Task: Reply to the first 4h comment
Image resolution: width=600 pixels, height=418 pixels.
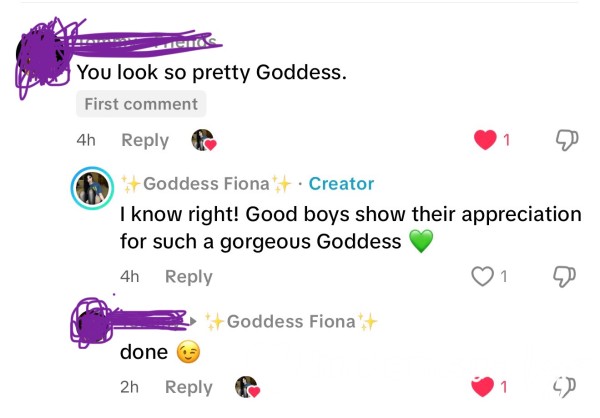Action: coord(145,140)
